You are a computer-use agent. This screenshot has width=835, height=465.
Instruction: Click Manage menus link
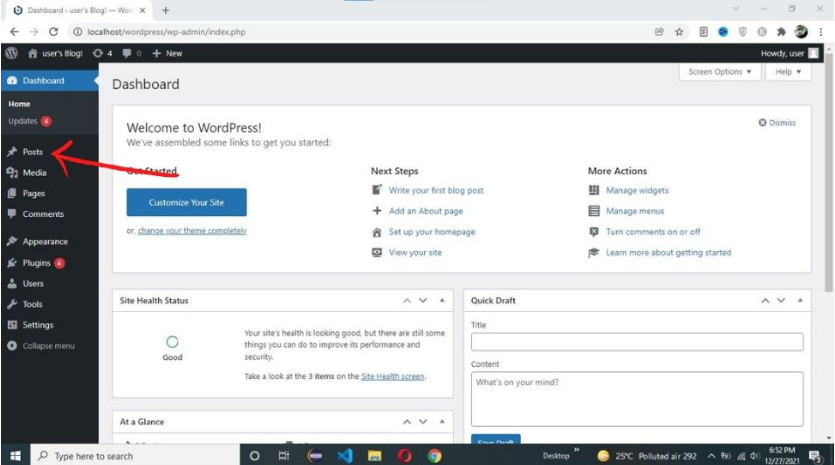tap(635, 211)
